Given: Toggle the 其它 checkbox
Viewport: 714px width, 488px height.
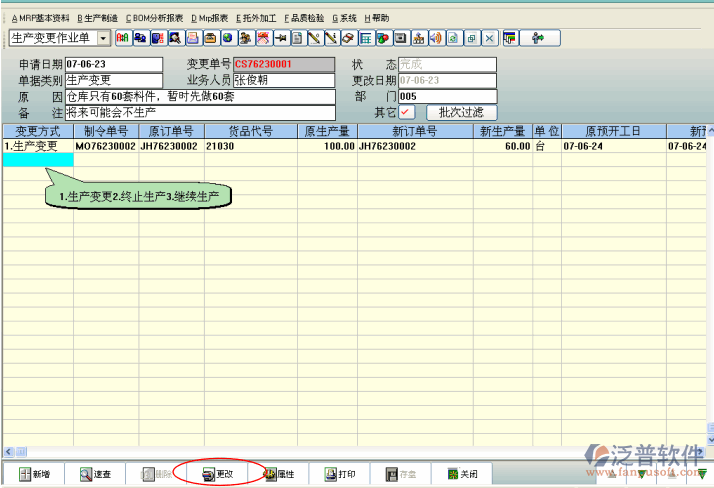Looking at the screenshot, I should 407,112.
